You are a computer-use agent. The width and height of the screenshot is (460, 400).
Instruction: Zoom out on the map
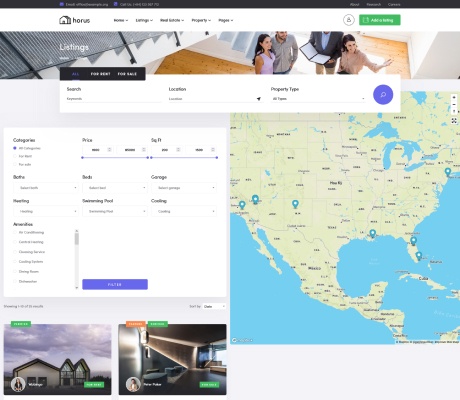(x=454, y=104)
